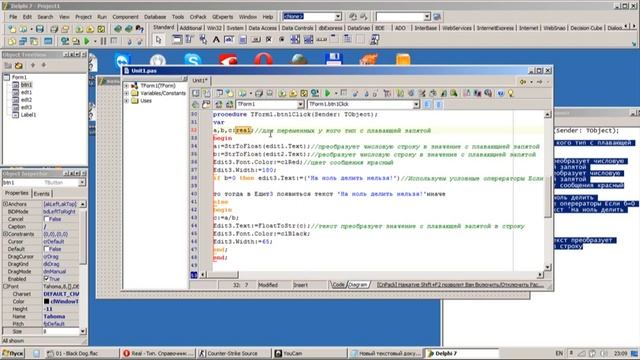Switch to the Diagram tab below editor

point(358,285)
